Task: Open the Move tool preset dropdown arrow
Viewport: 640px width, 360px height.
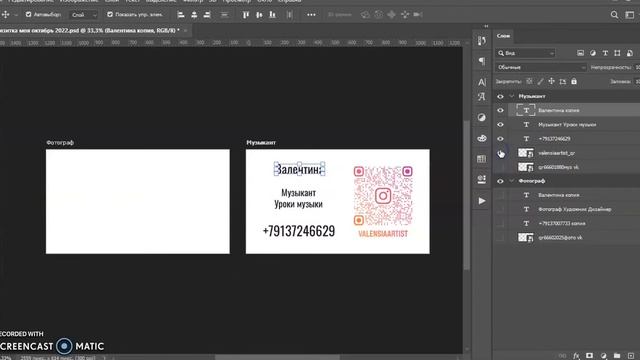Action: (x=16, y=15)
